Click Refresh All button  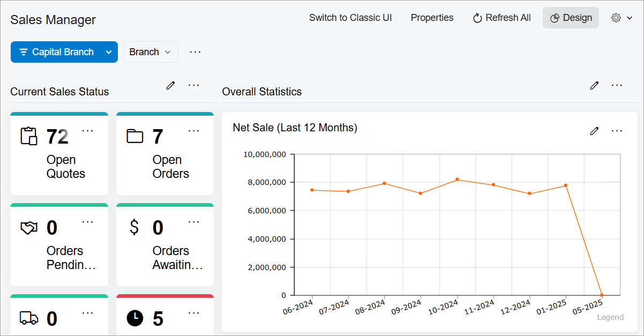coord(502,18)
